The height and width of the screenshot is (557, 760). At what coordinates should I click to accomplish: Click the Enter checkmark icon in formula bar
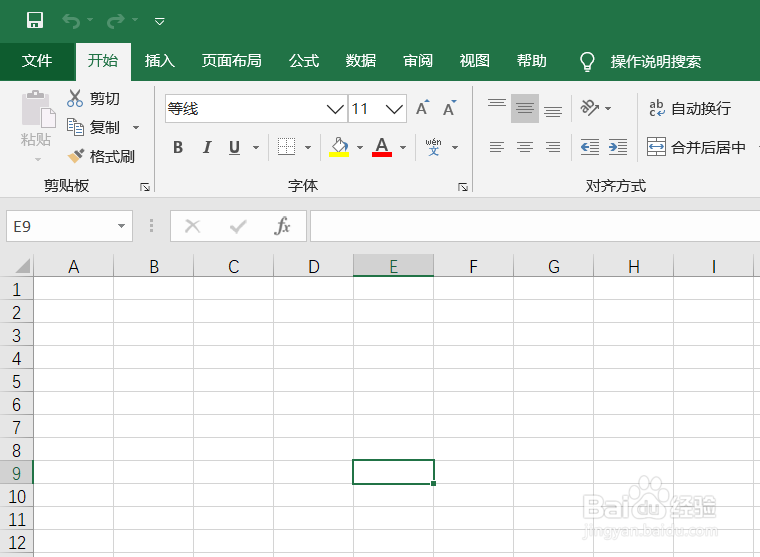pyautogui.click(x=238, y=226)
